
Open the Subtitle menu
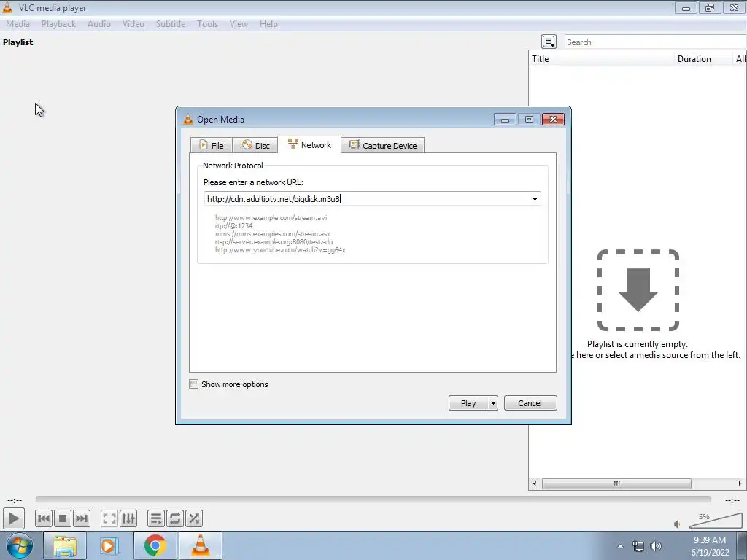pos(171,24)
